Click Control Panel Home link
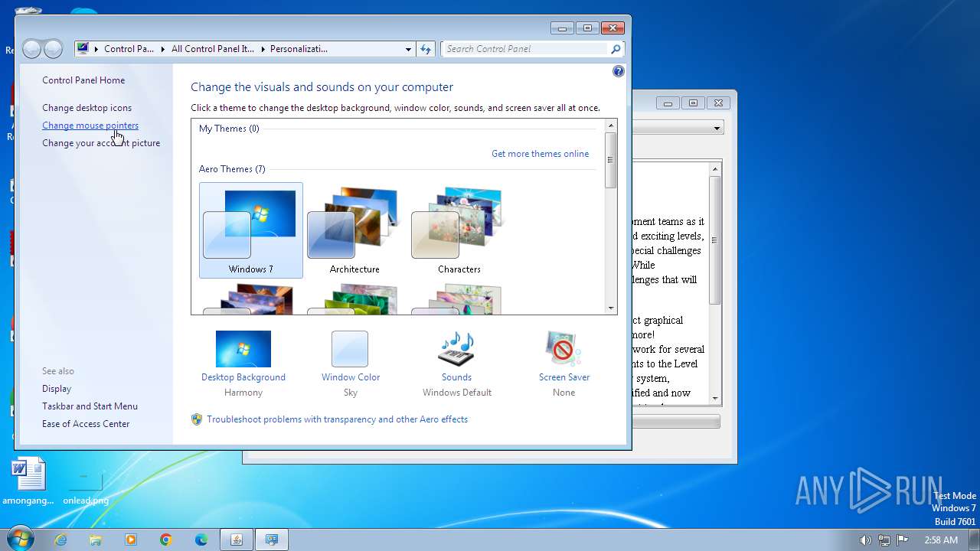This screenshot has height=551, width=980. 83,80
